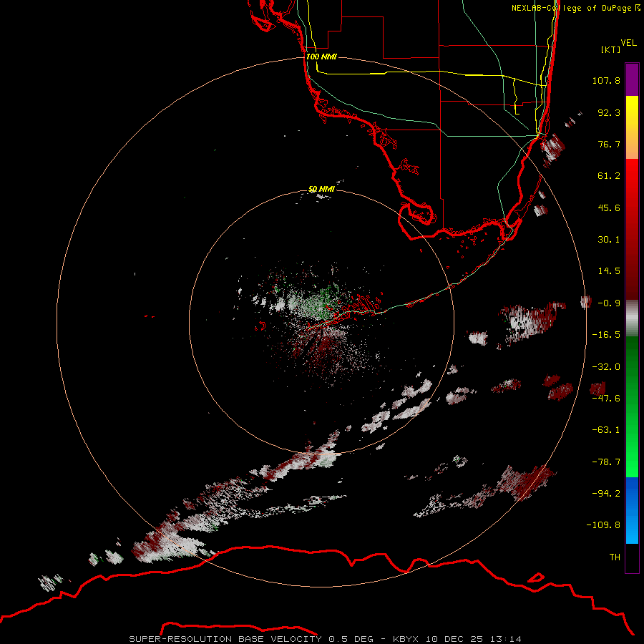The image size is (644, 644).
Task: Click the 76.7 velocity scale value
Action: click(x=609, y=144)
